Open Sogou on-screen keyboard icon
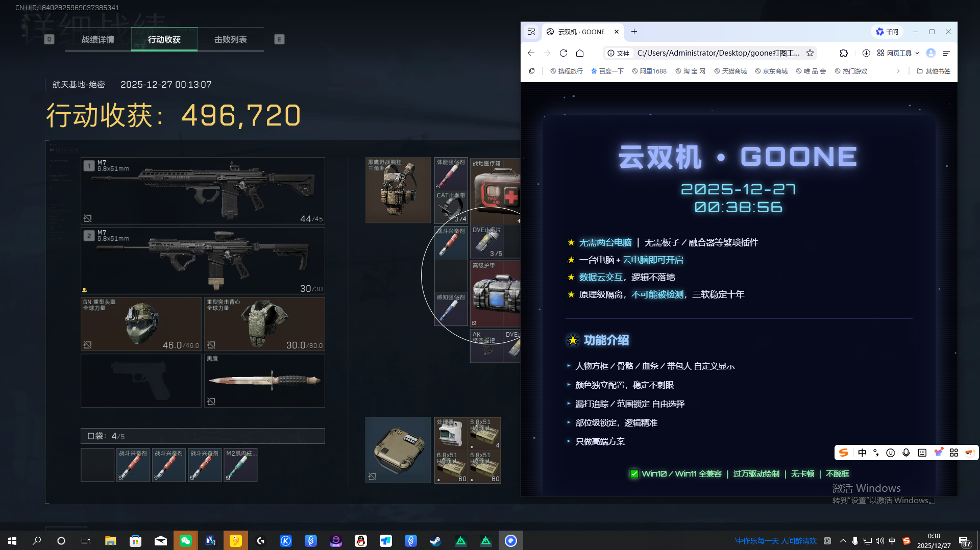 point(922,453)
